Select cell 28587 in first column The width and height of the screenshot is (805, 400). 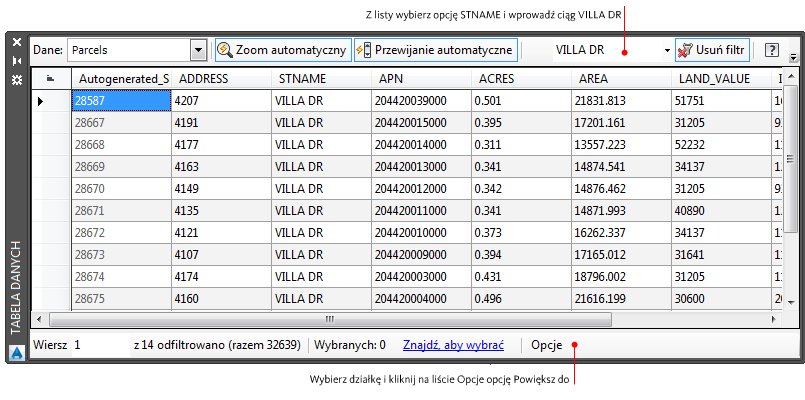click(121, 101)
